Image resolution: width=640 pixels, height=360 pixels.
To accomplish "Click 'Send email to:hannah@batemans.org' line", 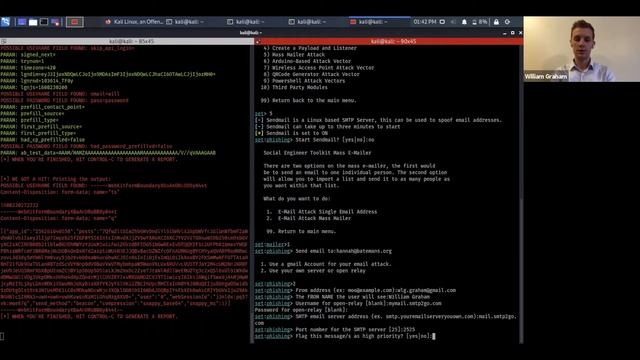I will [x=323, y=251].
